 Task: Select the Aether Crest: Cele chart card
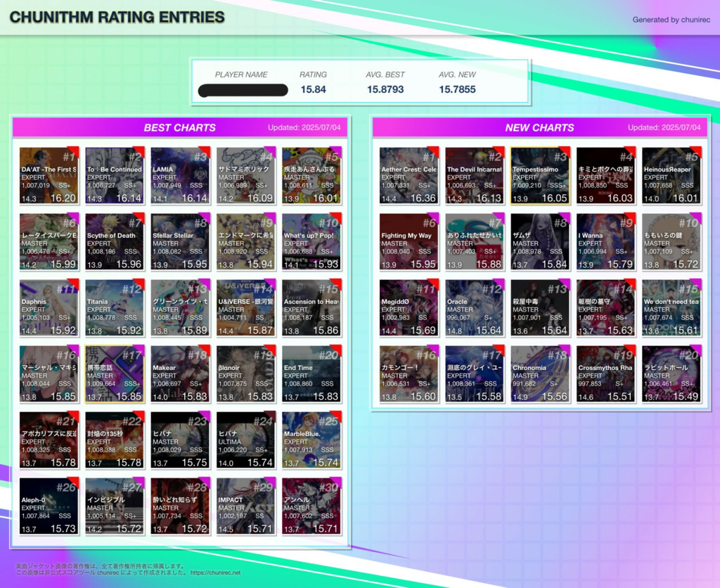coord(409,175)
